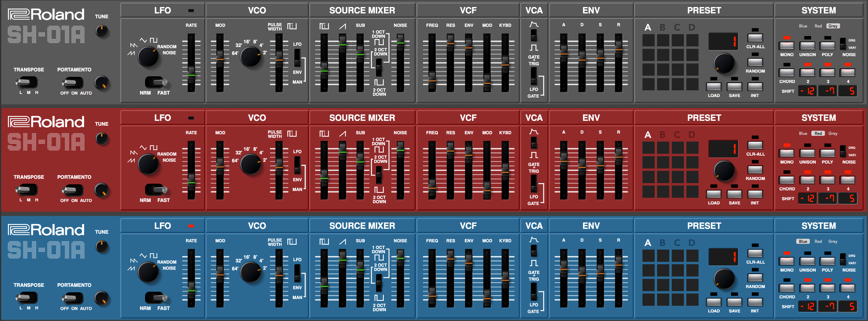868x321 pixels.
Task: Click the Portamento time knob on the red panel
Action: point(101,190)
